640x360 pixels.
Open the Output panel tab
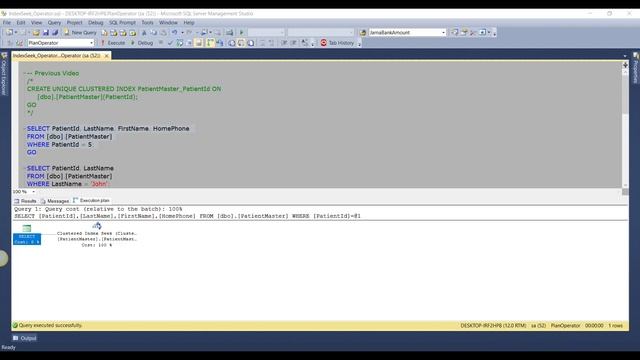pyautogui.click(x=24, y=338)
